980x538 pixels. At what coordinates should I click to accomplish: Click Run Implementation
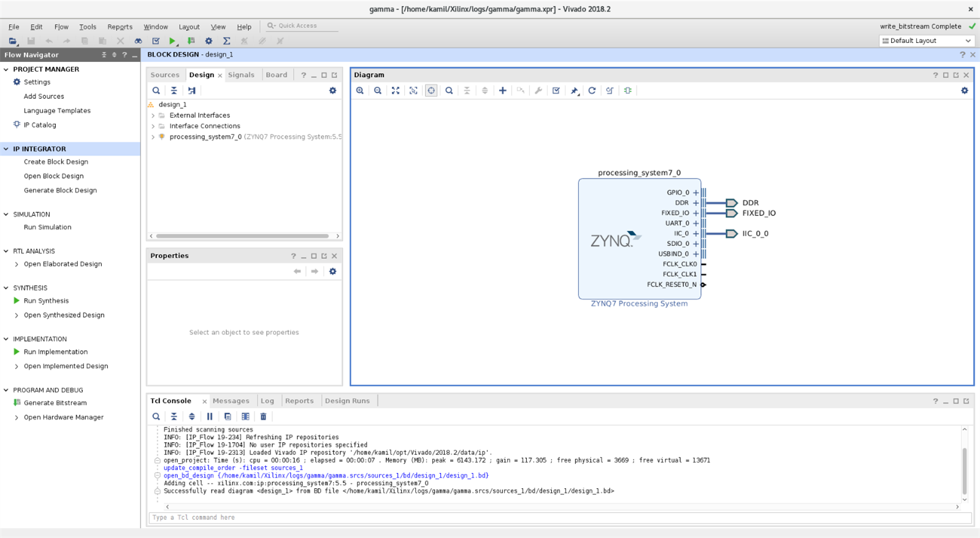pyautogui.click(x=55, y=352)
